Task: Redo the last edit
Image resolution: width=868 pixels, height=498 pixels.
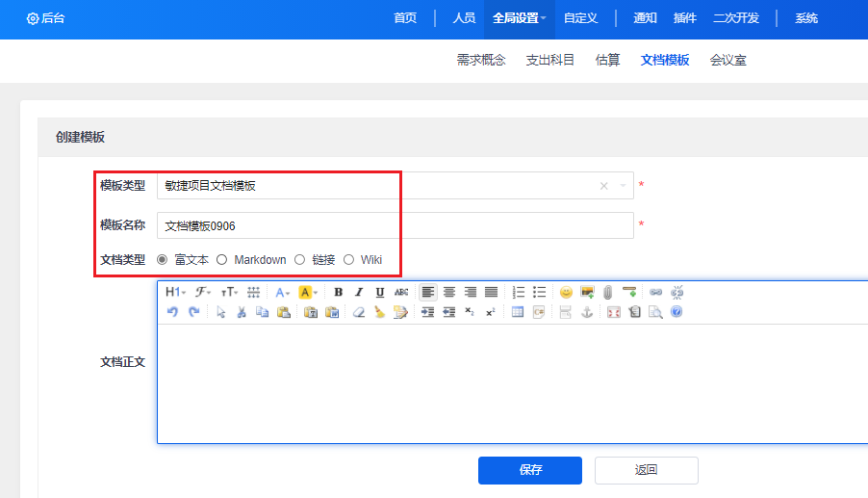Action: point(193,312)
